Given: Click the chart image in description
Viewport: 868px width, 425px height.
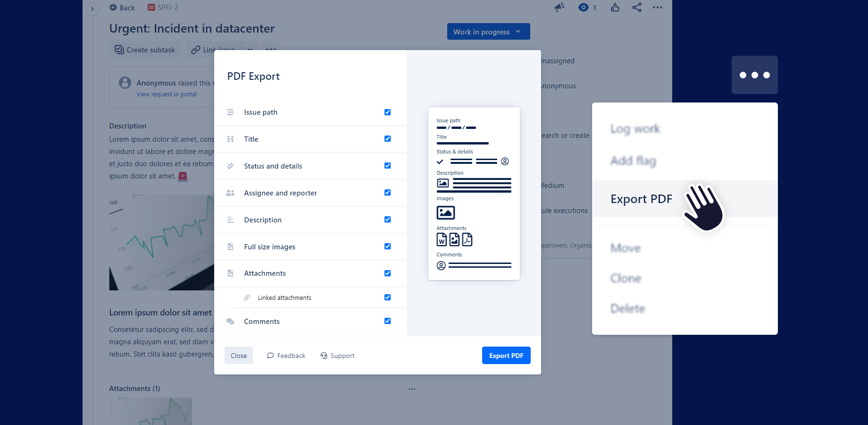Looking at the screenshot, I should tap(162, 242).
